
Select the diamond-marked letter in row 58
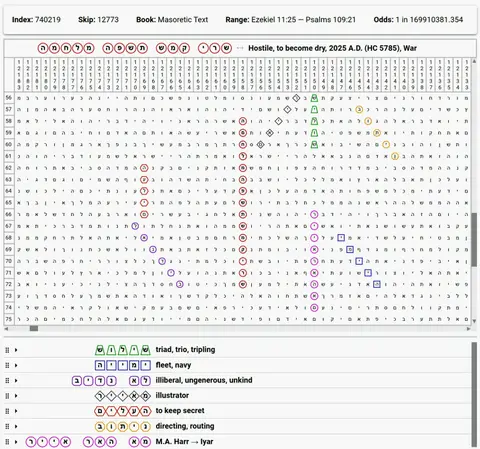[x=278, y=121]
